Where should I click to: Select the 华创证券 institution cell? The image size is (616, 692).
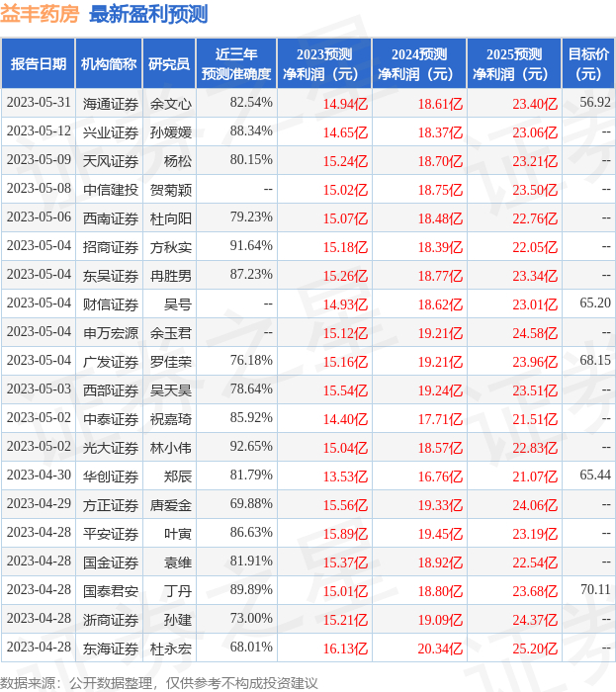111,476
